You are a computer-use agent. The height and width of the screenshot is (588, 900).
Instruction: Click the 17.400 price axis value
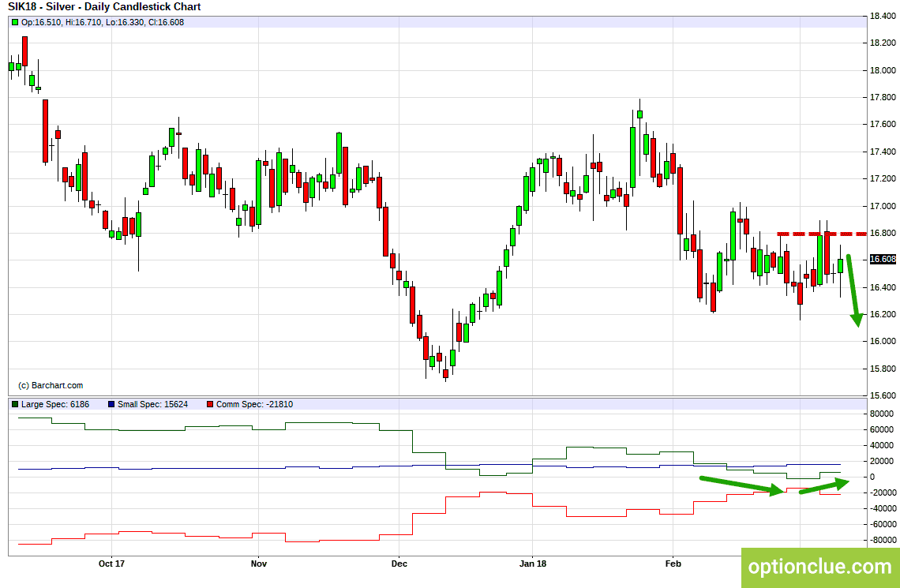[883, 152]
